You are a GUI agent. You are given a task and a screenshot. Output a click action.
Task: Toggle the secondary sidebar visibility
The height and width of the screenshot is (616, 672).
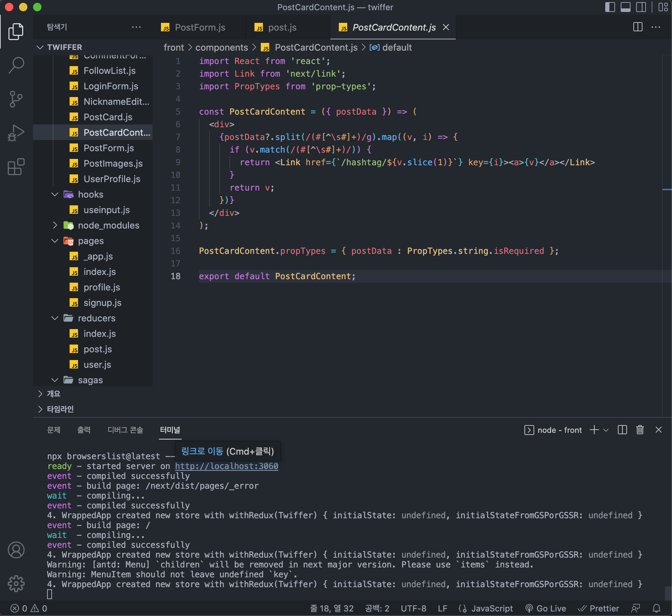[641, 7]
